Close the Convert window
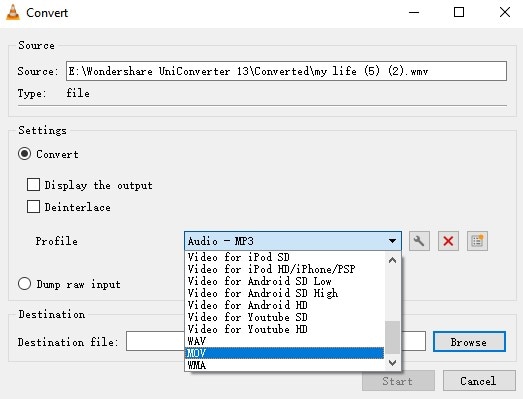Image resolution: width=523 pixels, height=399 pixels. click(x=505, y=13)
